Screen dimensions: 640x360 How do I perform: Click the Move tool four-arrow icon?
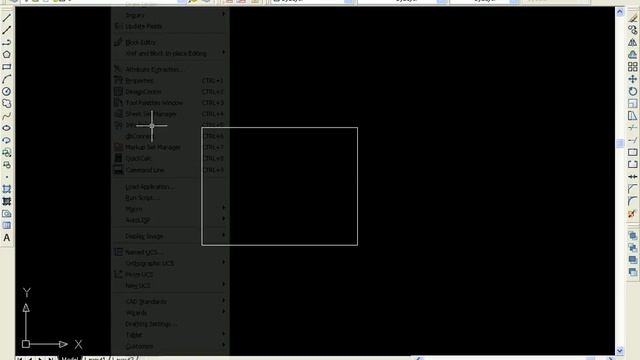633,79
